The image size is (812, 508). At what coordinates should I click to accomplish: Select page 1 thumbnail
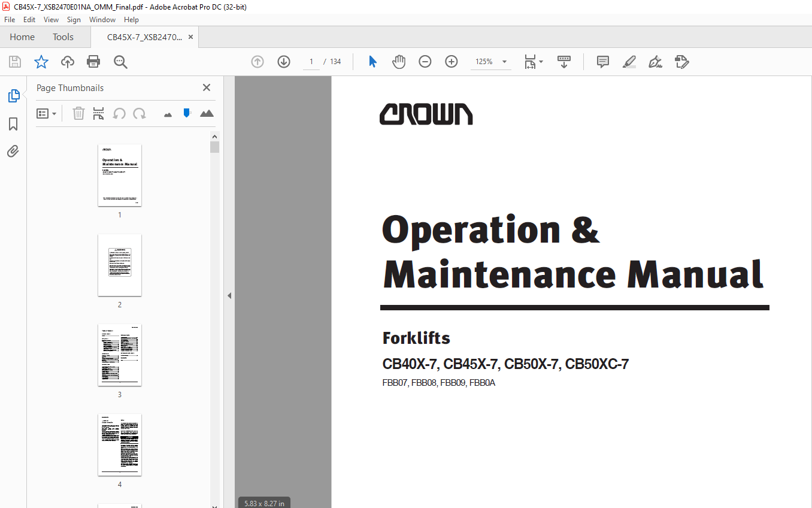(120, 175)
